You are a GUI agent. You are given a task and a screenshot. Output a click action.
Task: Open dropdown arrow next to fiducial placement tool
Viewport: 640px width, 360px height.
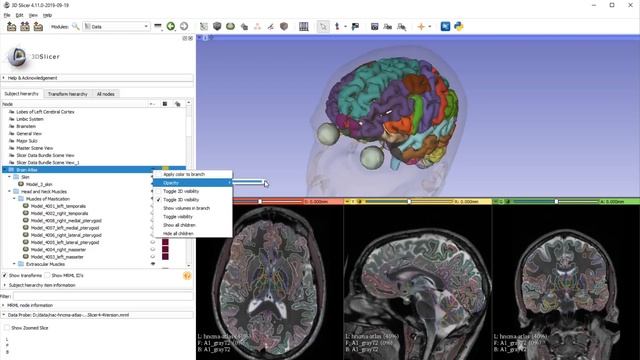pos(345,27)
